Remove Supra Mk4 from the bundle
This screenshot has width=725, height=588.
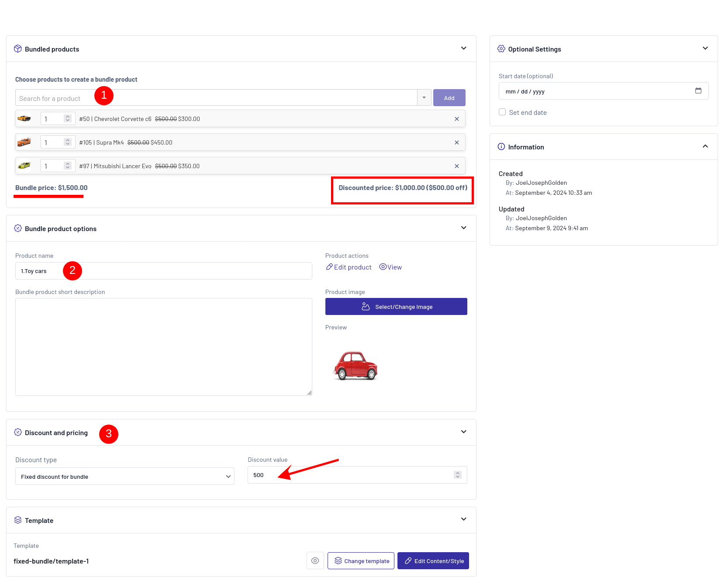tap(456, 142)
